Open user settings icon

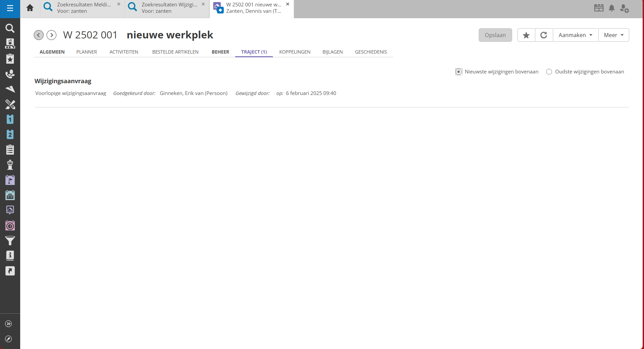point(624,8)
